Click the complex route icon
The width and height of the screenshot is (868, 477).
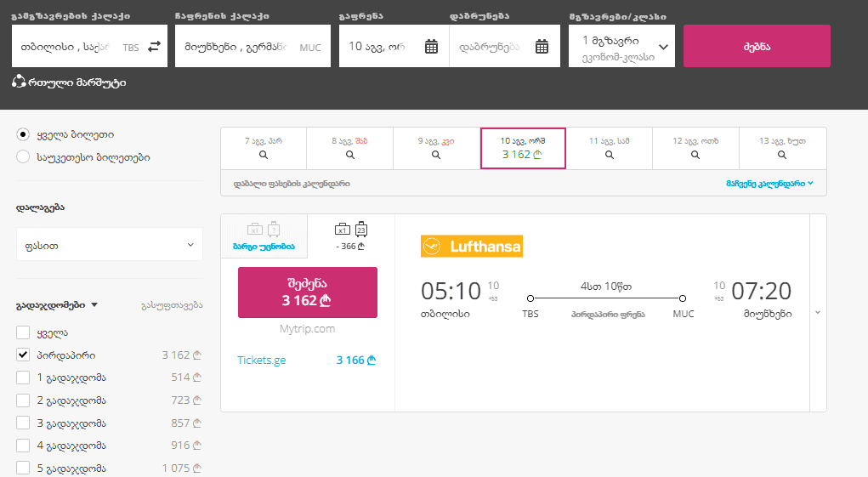coord(19,82)
